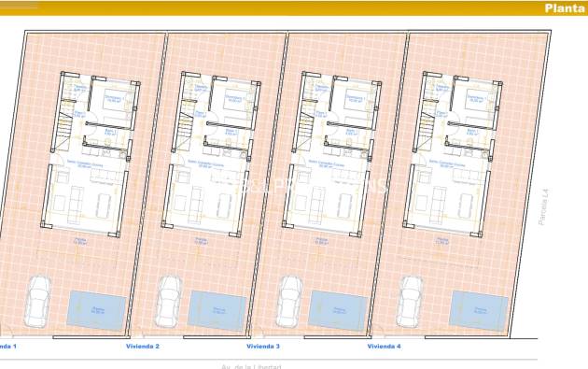Click the Dormitorio 1 label in Vivienda 1 house

[114, 98]
